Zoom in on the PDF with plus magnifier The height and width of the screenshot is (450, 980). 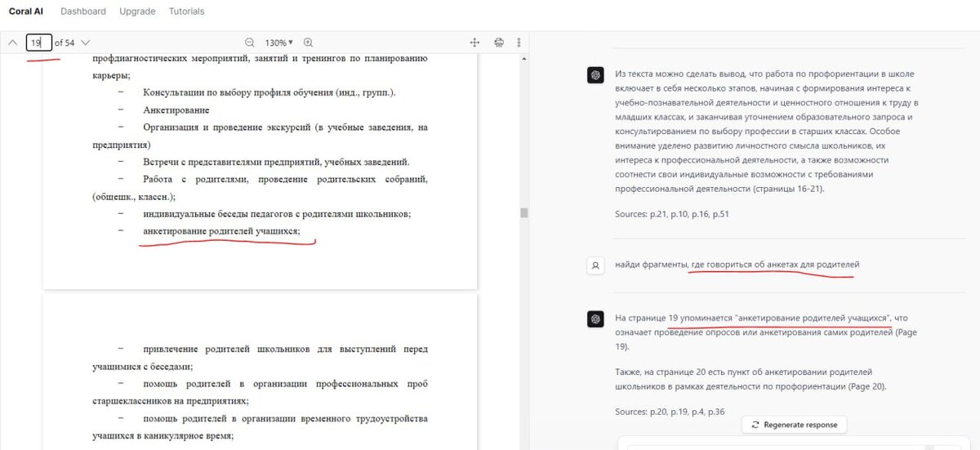308,42
